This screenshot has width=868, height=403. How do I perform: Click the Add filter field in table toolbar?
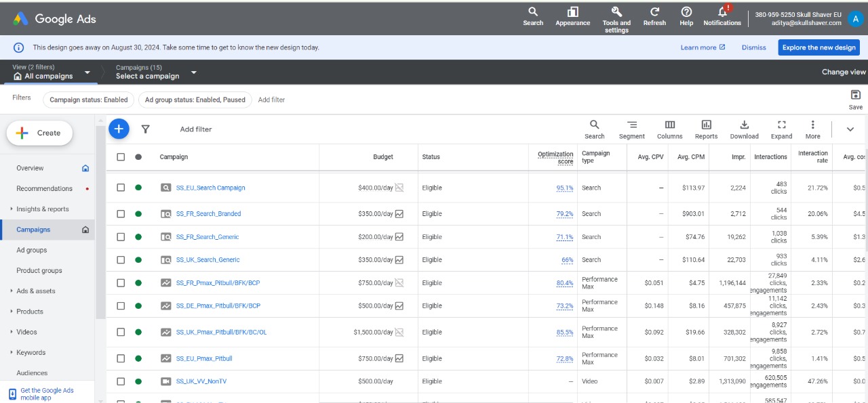pyautogui.click(x=196, y=129)
